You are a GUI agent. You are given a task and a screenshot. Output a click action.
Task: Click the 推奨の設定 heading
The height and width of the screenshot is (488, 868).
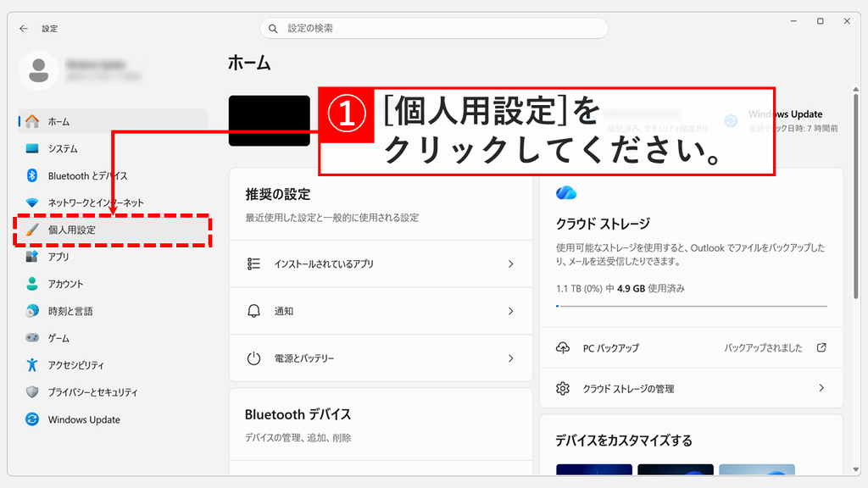coord(278,194)
